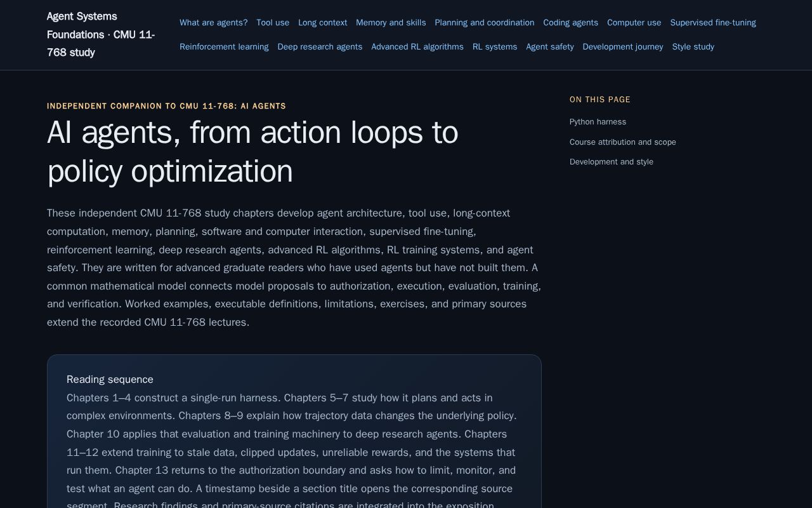This screenshot has width=812, height=508.
Task: Navigate to Coding agents chapter
Action: point(571,23)
